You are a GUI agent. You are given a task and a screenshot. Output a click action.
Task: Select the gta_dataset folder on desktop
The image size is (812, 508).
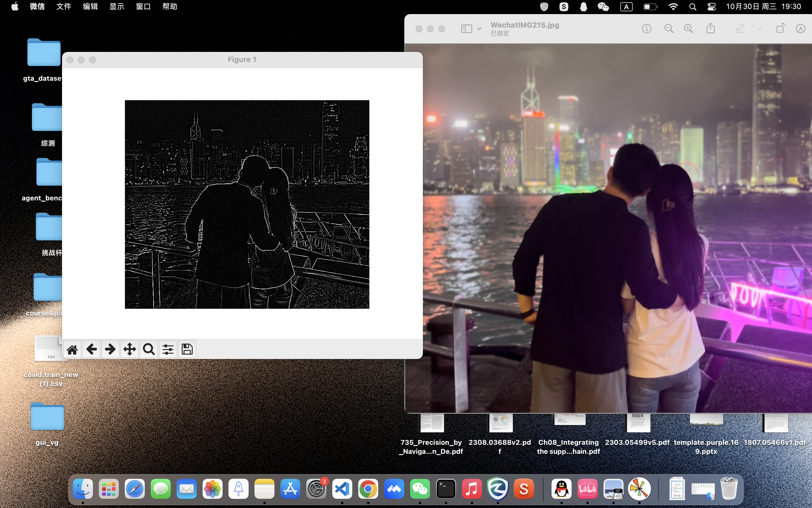click(x=44, y=52)
